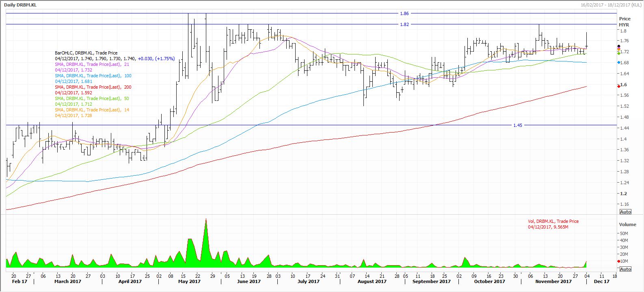Select the SMA 200 legend entry
The width and height of the screenshot is (644, 292).
click(93, 87)
